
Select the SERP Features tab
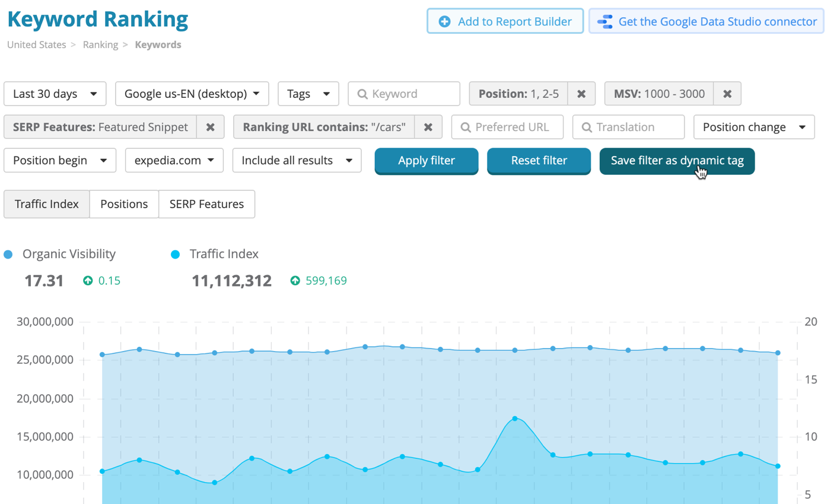point(206,204)
